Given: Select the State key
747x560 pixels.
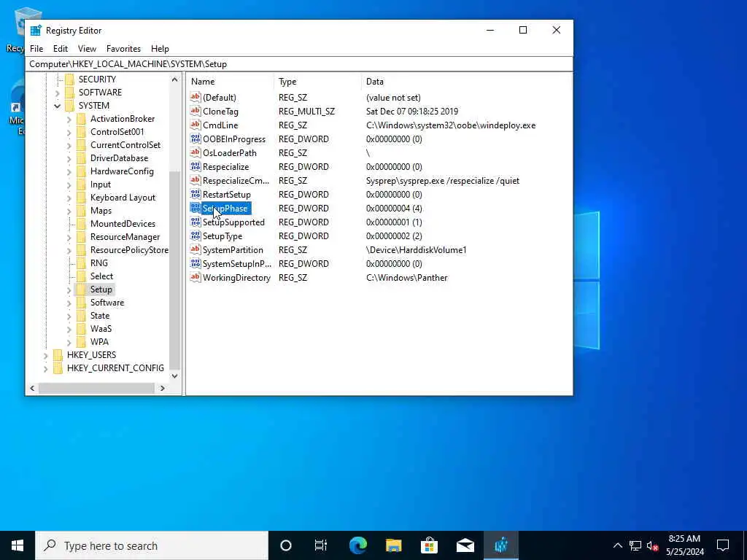Looking at the screenshot, I should point(100,316).
